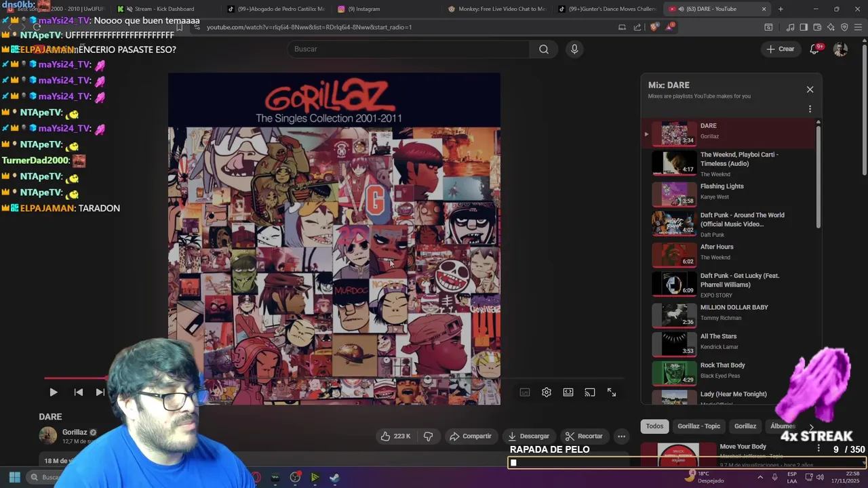Click the Compartir share button

pyautogui.click(x=471, y=436)
